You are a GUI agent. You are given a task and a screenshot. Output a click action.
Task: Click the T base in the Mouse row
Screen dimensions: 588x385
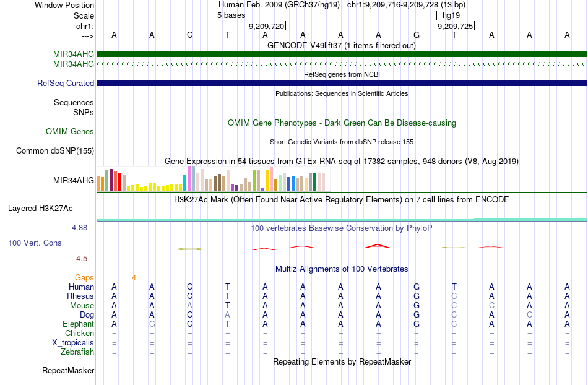228,306
